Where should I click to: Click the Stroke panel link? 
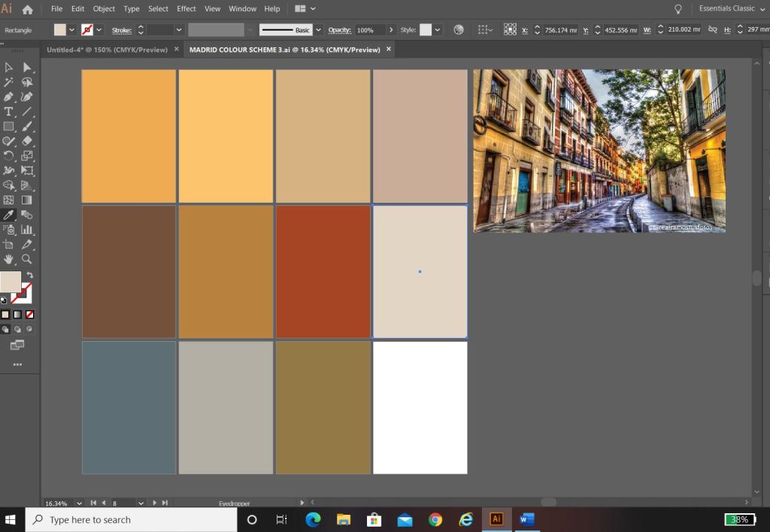pyautogui.click(x=122, y=30)
